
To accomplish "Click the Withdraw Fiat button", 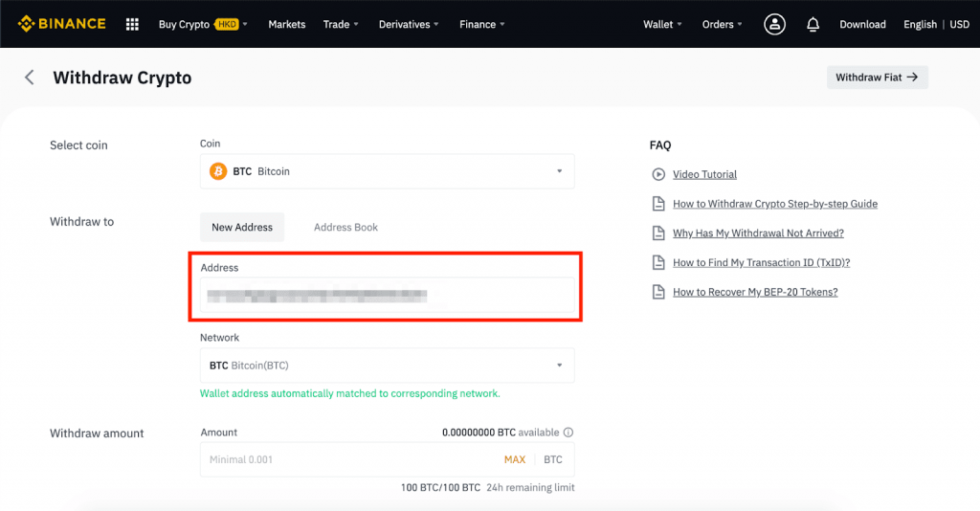I will tap(877, 78).
